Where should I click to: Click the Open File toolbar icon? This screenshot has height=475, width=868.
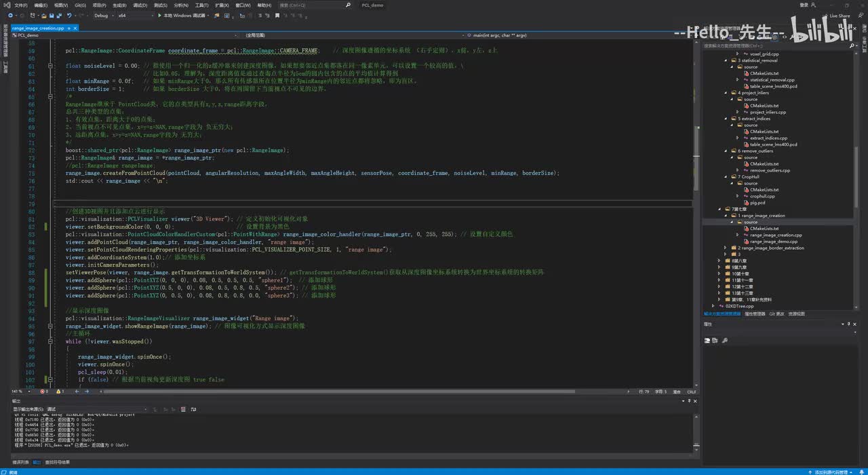coord(43,15)
